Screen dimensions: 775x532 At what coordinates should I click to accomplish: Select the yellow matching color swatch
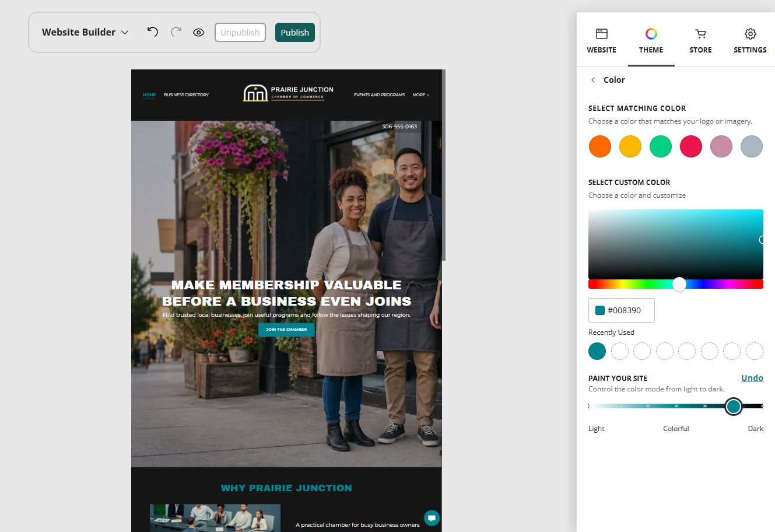630,146
